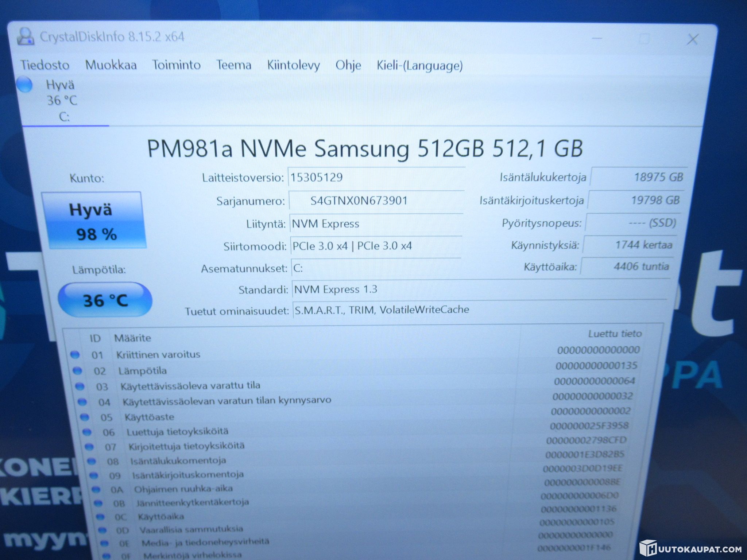Click the 36 °C temperature button
Image resolution: width=747 pixels, height=560 pixels.
105,300
